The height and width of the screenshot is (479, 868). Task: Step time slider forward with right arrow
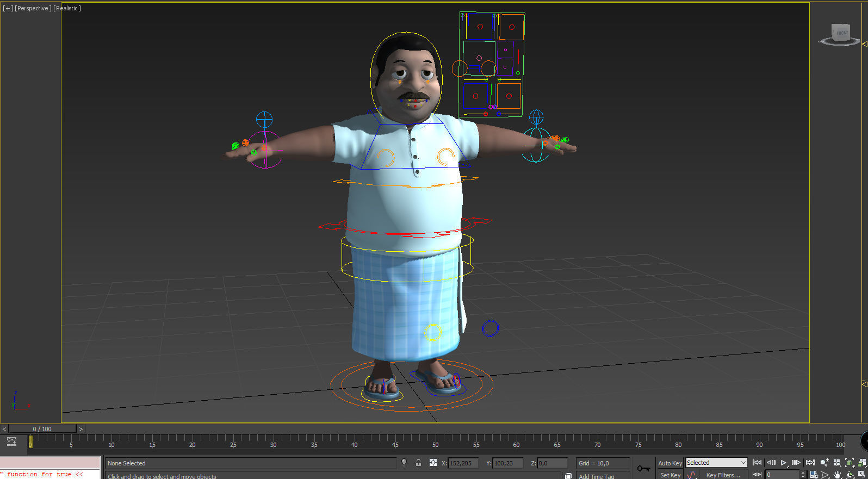point(81,429)
